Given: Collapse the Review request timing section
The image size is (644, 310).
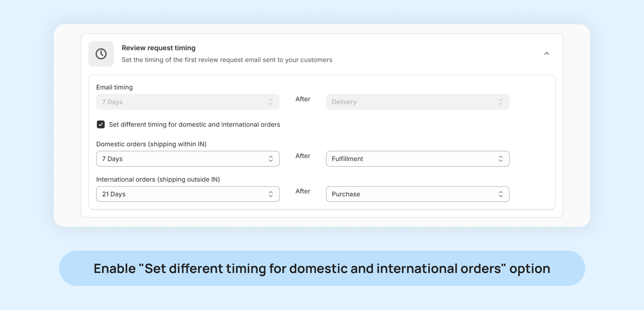Looking at the screenshot, I should (546, 54).
